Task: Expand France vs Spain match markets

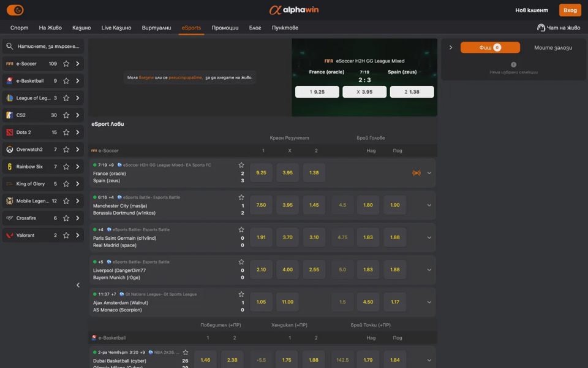Action: pos(429,173)
